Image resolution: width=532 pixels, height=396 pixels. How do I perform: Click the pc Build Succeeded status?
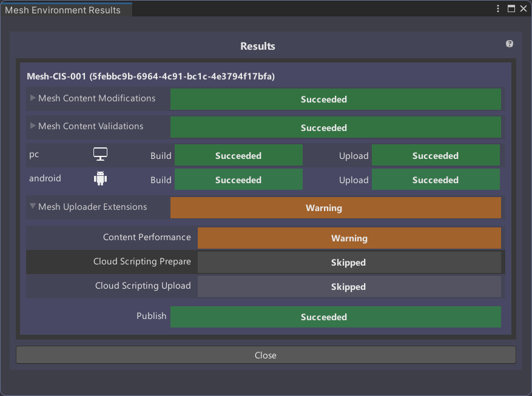pyautogui.click(x=238, y=156)
